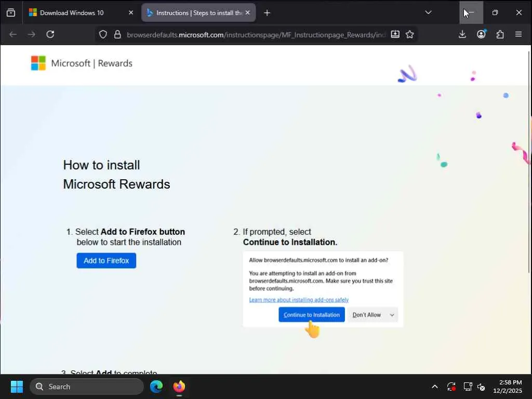Open the Windows Start menu
The image size is (532, 399).
tap(17, 387)
